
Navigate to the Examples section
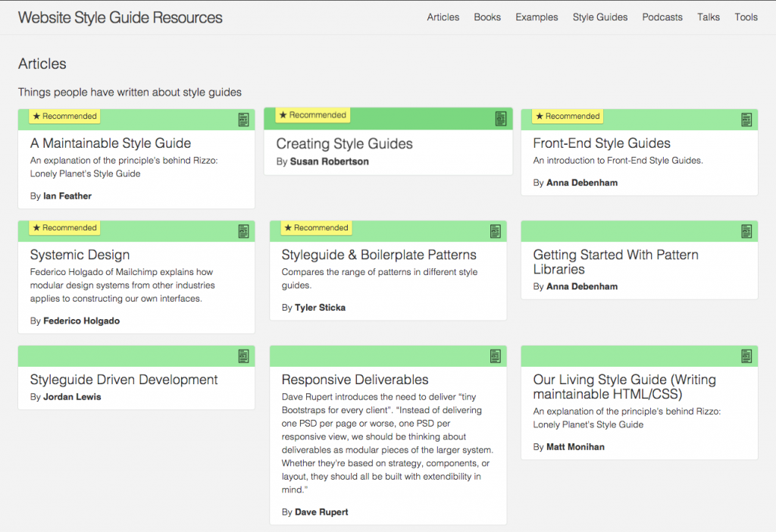(x=537, y=17)
